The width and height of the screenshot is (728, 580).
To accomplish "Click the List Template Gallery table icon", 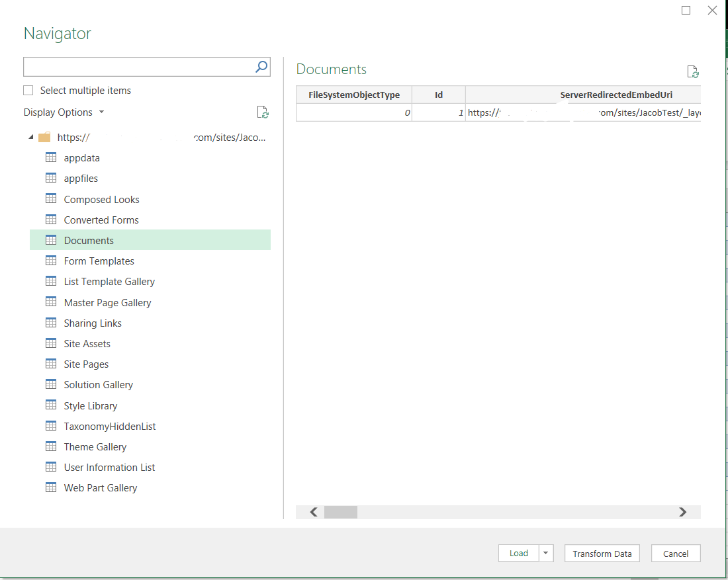I will pos(51,281).
